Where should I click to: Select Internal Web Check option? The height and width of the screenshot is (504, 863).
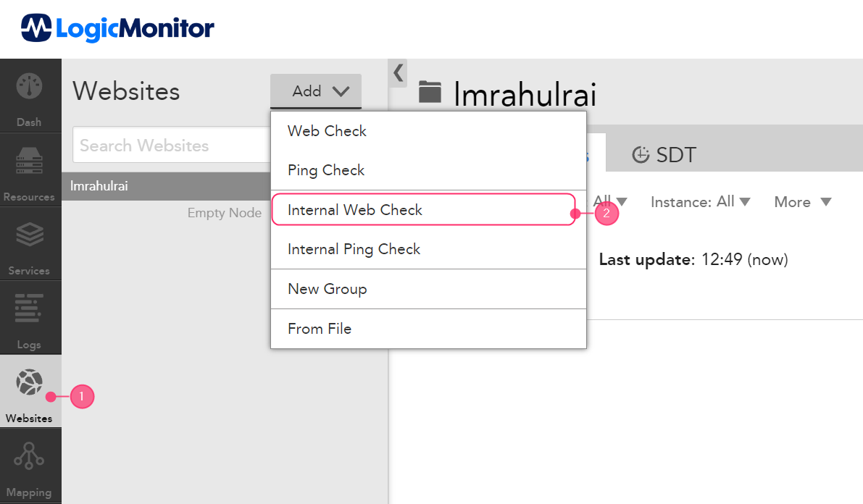tap(355, 210)
